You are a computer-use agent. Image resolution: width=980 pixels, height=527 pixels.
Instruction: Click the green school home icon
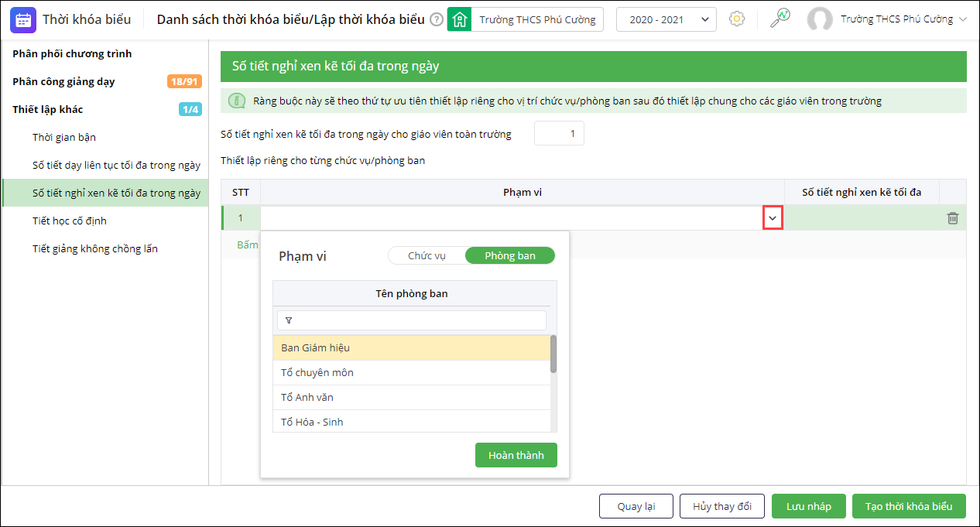[x=460, y=19]
